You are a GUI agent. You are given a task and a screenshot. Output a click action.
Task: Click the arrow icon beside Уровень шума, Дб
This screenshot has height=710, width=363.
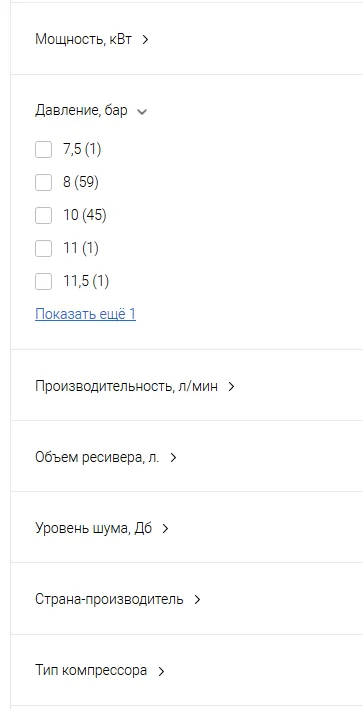pos(165,528)
